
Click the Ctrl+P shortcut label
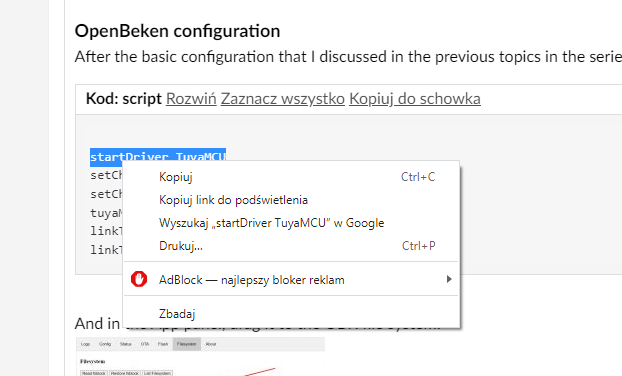tap(419, 246)
